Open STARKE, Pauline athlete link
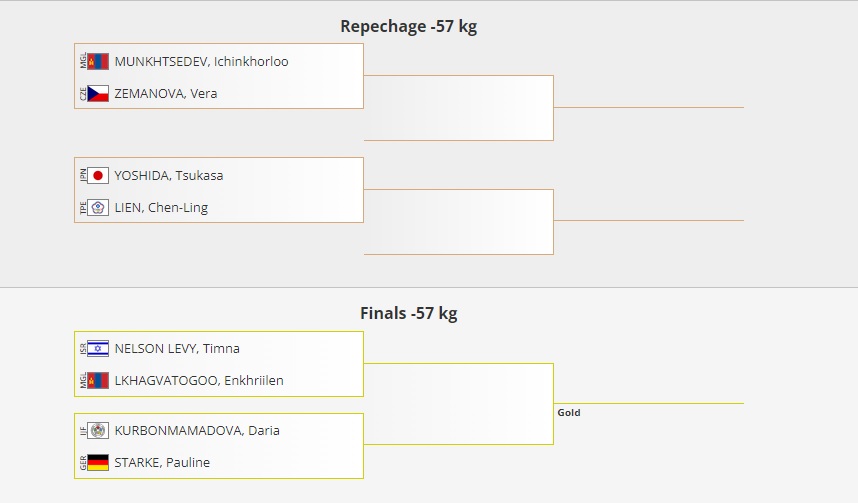858x503 pixels. [x=162, y=463]
